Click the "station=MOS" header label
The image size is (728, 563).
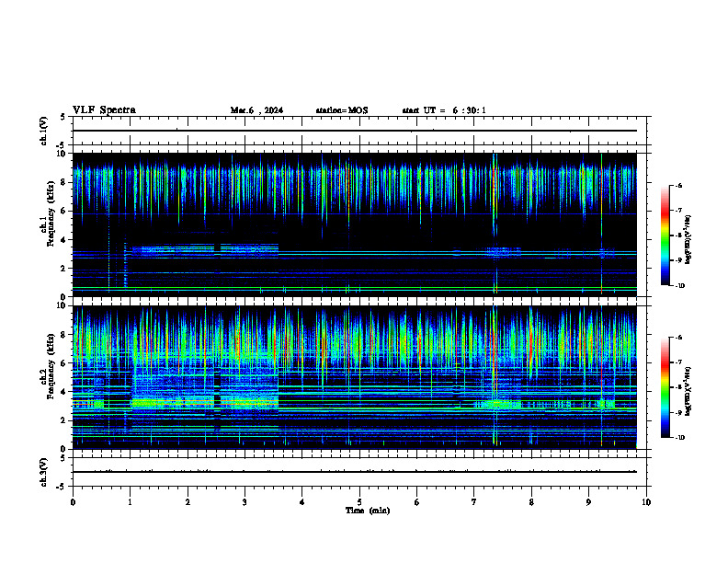[x=342, y=110]
